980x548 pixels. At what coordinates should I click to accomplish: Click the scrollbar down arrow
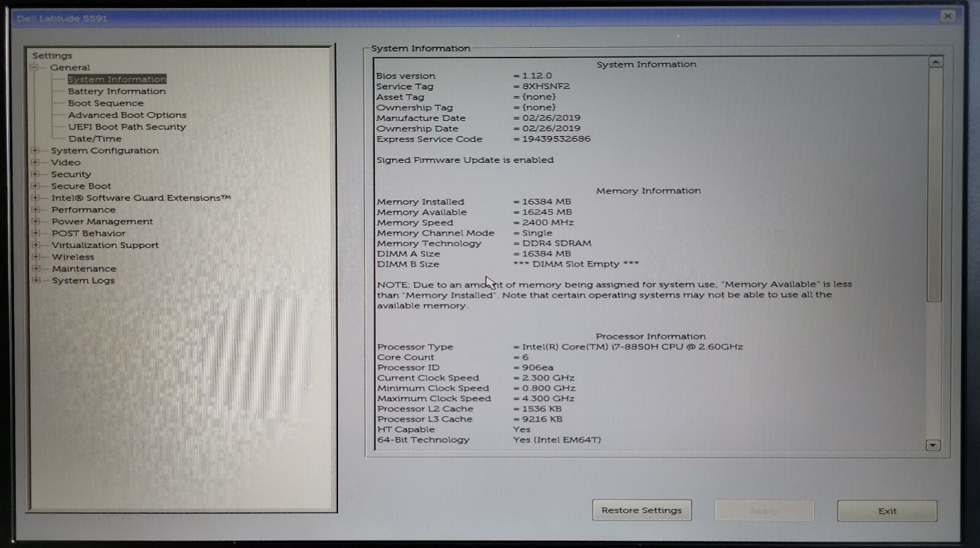tap(933, 445)
